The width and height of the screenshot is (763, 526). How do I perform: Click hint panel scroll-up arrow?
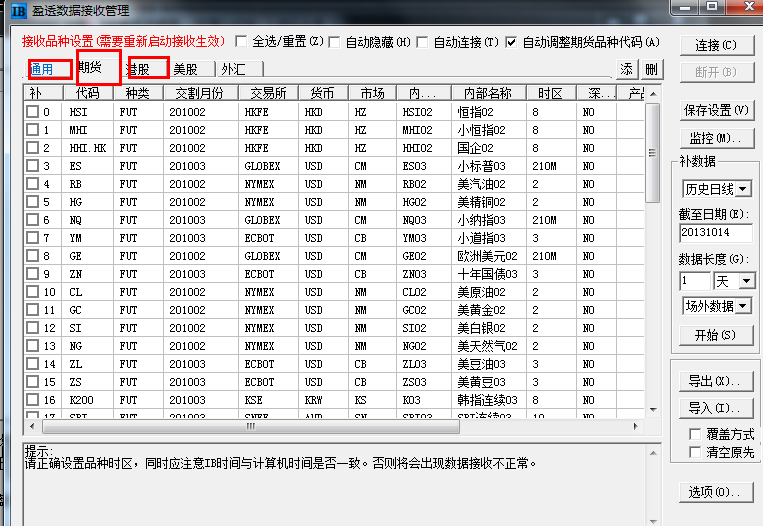click(653, 453)
